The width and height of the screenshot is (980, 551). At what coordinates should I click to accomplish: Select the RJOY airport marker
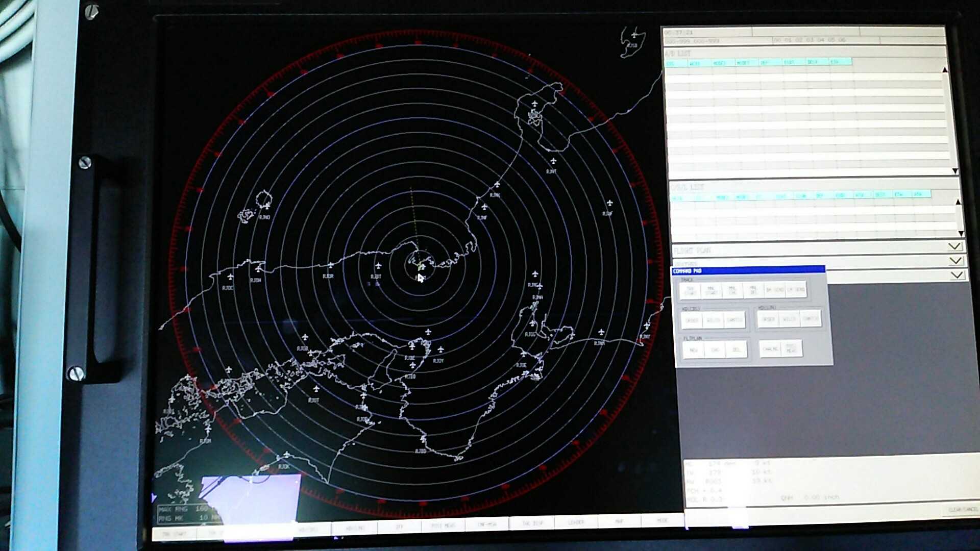pyautogui.click(x=440, y=349)
